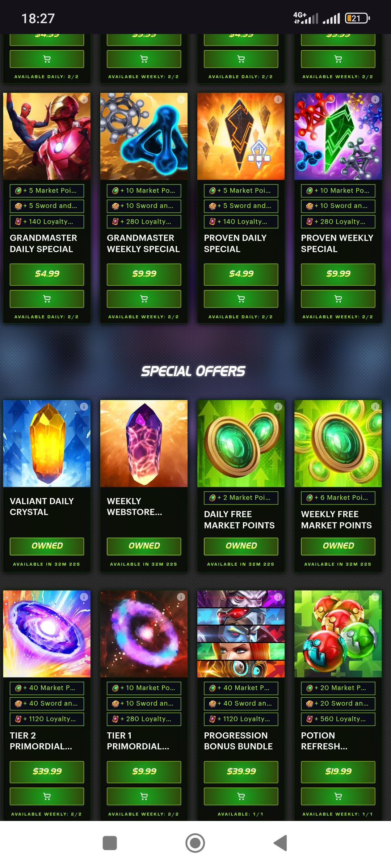Viewport: 391px width, 868px height.
Task: Tap OWNED button on Daily Free Market Points
Action: pos(241,546)
